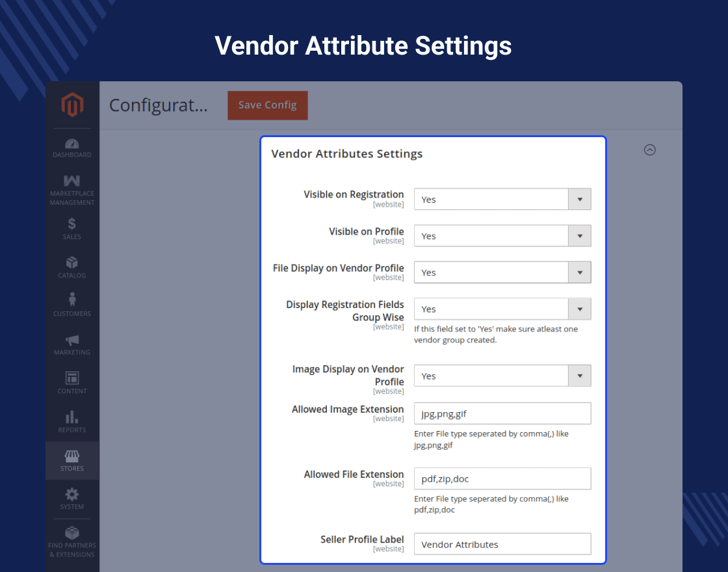The width and height of the screenshot is (728, 572).
Task: Open the Customers person icon
Action: [72, 300]
